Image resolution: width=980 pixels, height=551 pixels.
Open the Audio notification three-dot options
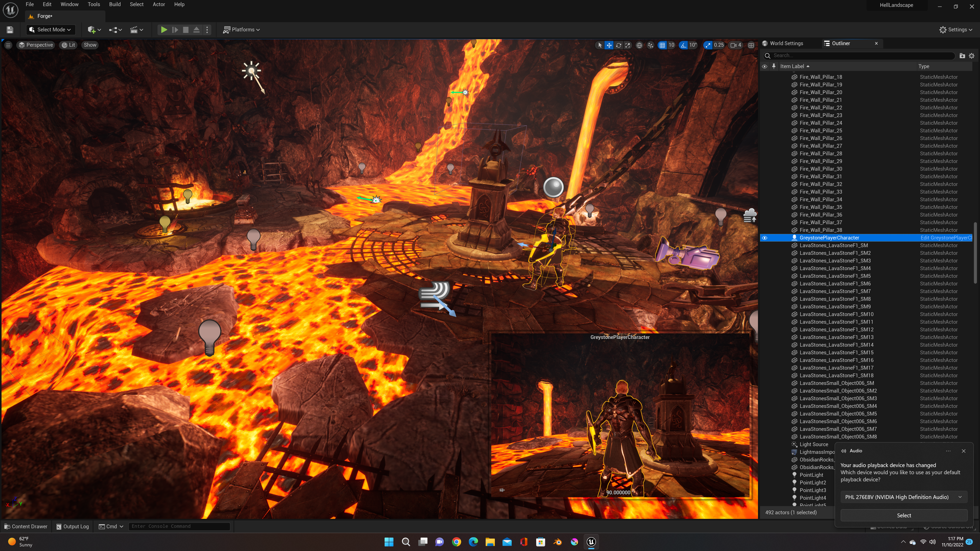[x=948, y=451]
